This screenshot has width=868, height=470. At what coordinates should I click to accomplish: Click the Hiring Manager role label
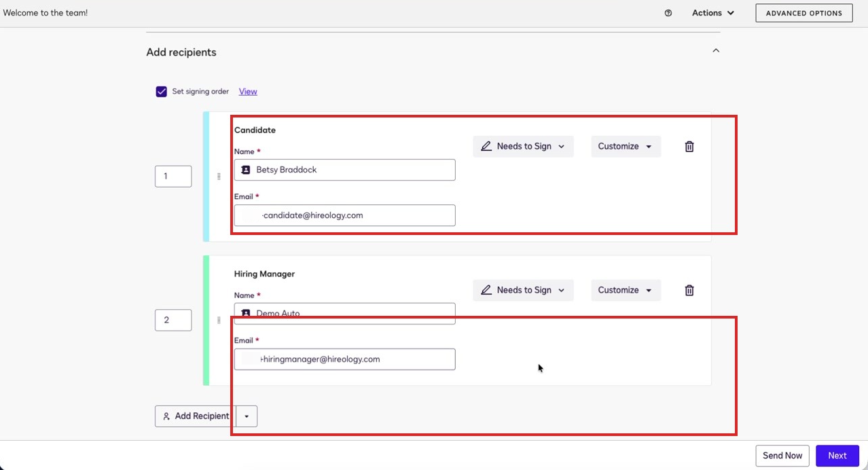click(x=264, y=274)
